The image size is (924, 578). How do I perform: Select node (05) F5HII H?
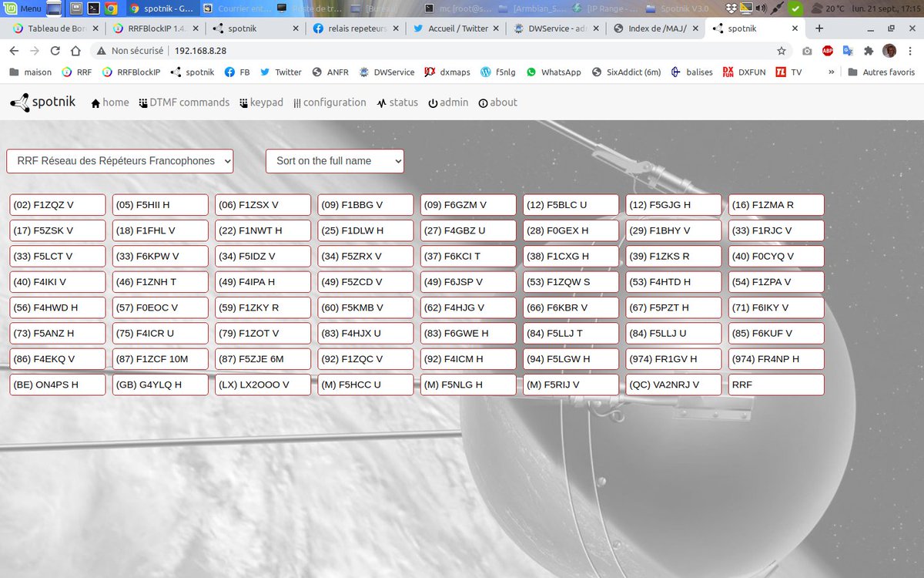[x=160, y=205]
